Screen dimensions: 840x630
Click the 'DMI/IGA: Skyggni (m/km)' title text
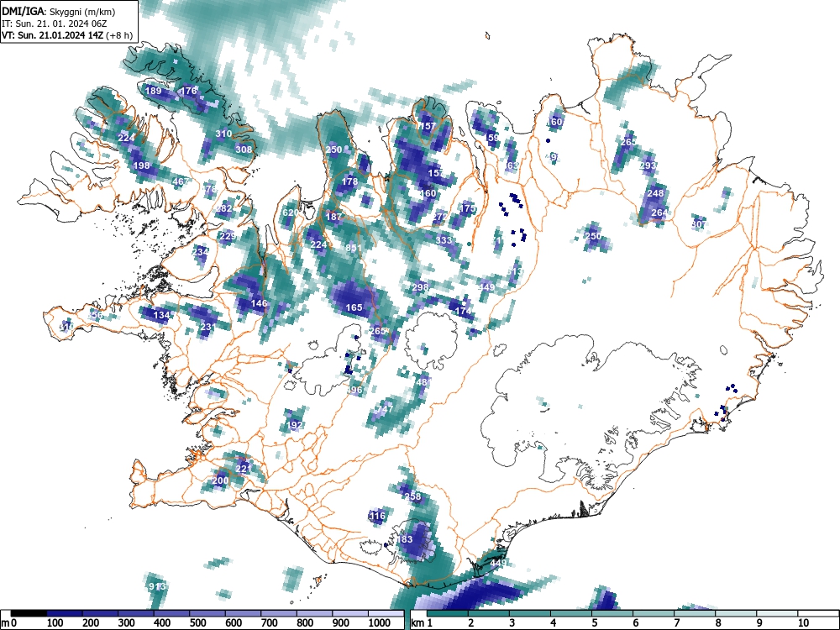[x=59, y=11]
